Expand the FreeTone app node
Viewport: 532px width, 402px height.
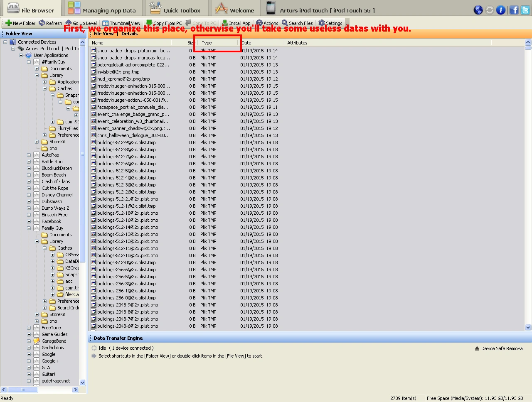point(29,328)
